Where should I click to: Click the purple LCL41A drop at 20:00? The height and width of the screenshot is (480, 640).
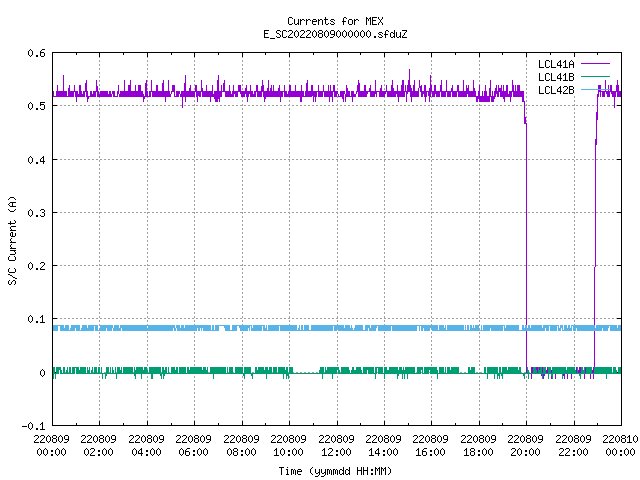[526, 245]
